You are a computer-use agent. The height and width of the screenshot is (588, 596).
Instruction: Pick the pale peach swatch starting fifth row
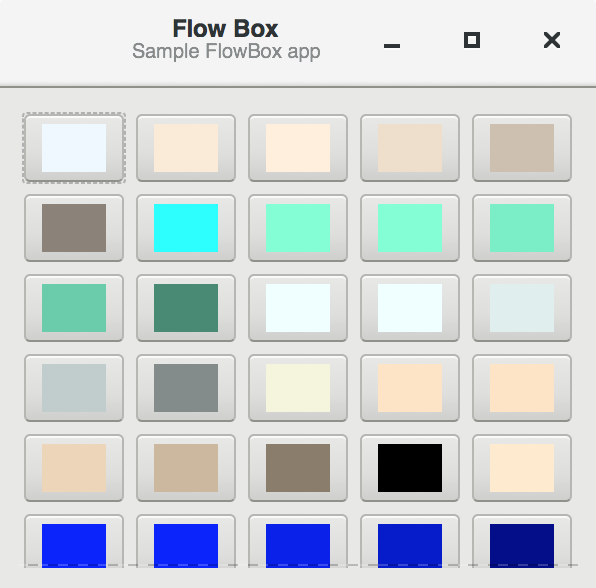click(74, 468)
